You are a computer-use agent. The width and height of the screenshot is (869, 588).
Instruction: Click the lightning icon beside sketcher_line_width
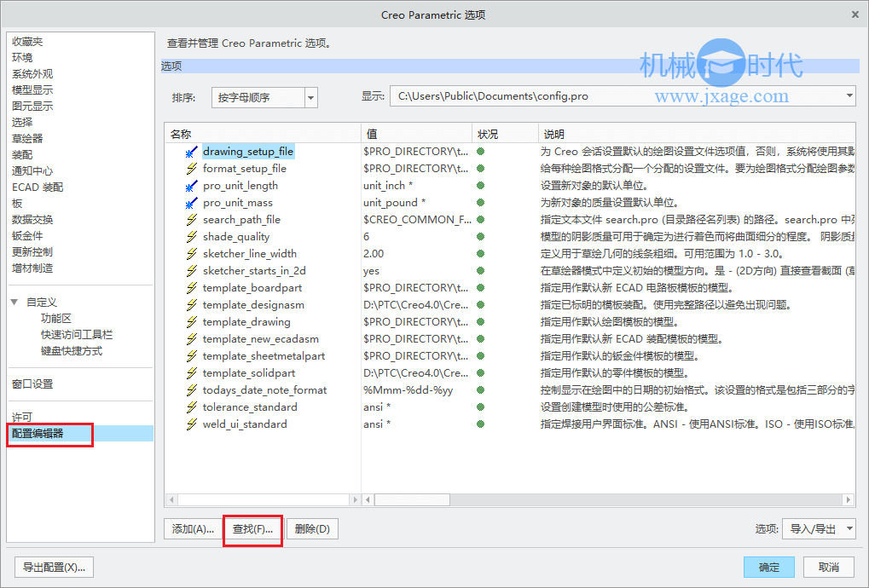(191, 254)
